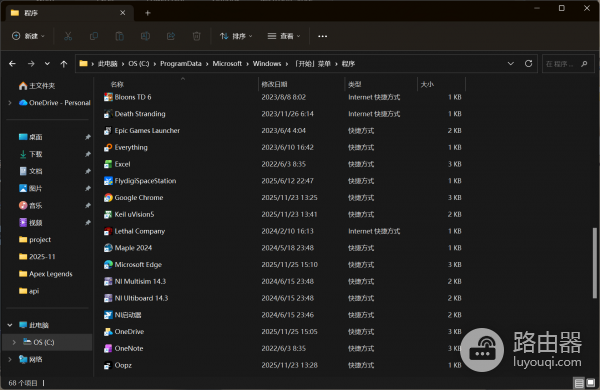Click the Share icon in toolbar

click(x=171, y=36)
